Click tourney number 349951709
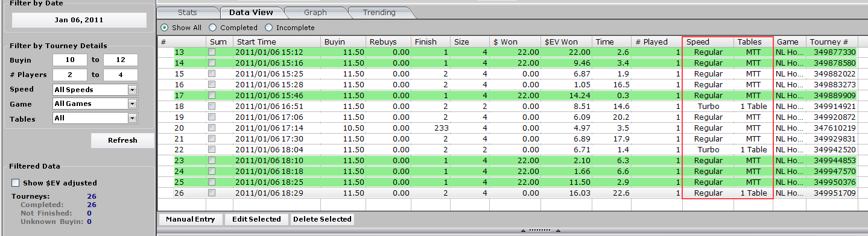The width and height of the screenshot is (868, 236). point(835,193)
